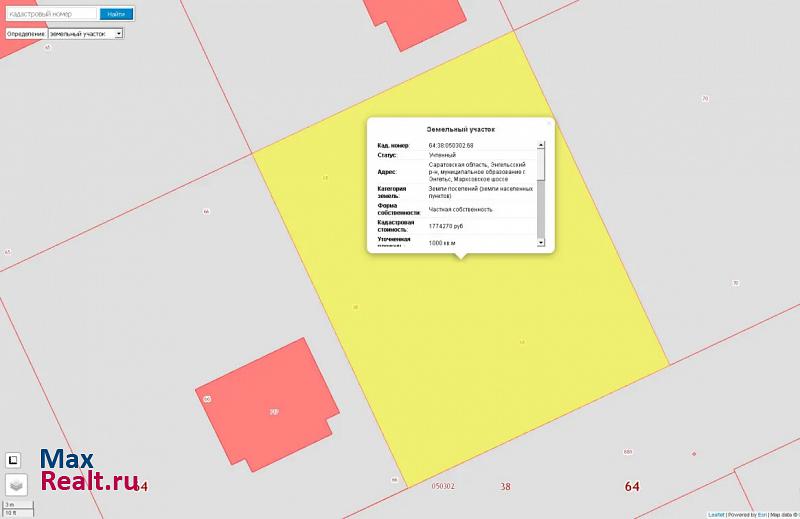Open the Leaflet attribution link

[716, 514]
